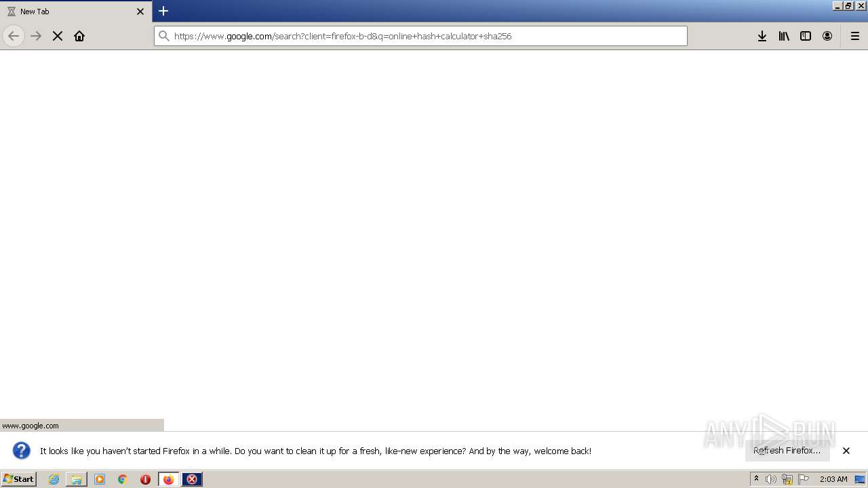Open a new tab with plus button
868x488 pixels.
(x=163, y=11)
